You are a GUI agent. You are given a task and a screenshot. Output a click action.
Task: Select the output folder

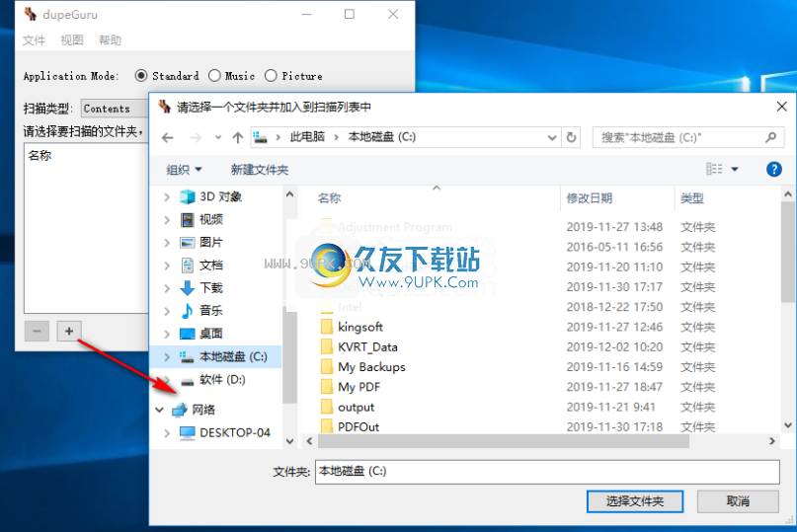click(356, 407)
